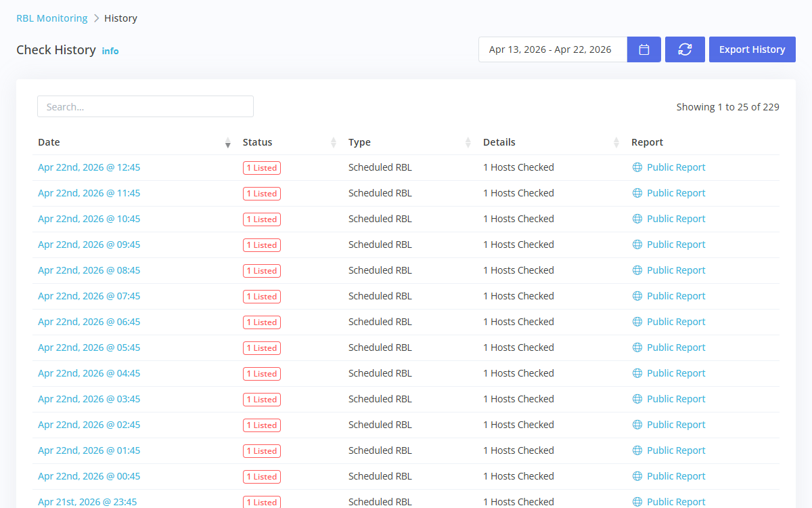Click the globe icon on the last visible row

637,501
